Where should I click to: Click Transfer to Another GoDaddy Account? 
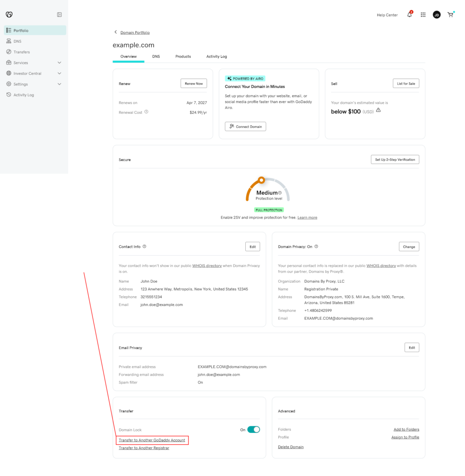coord(152,440)
